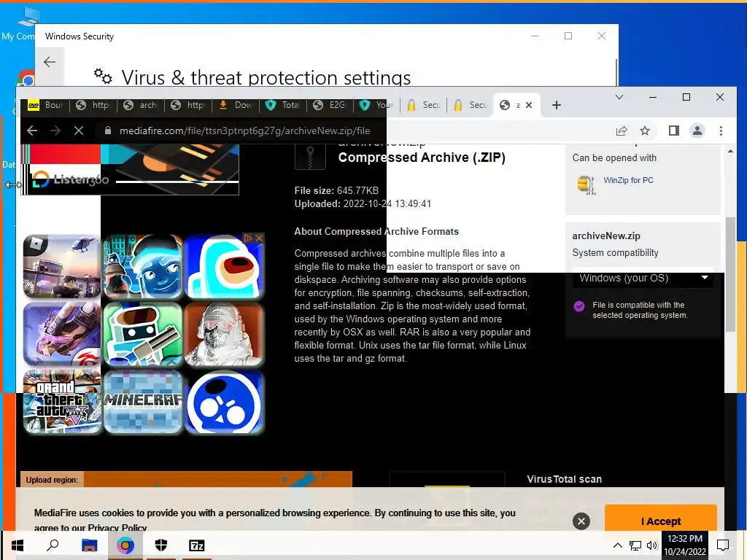The image size is (747, 560).
Task: Open the browser side panel
Action: (x=673, y=131)
